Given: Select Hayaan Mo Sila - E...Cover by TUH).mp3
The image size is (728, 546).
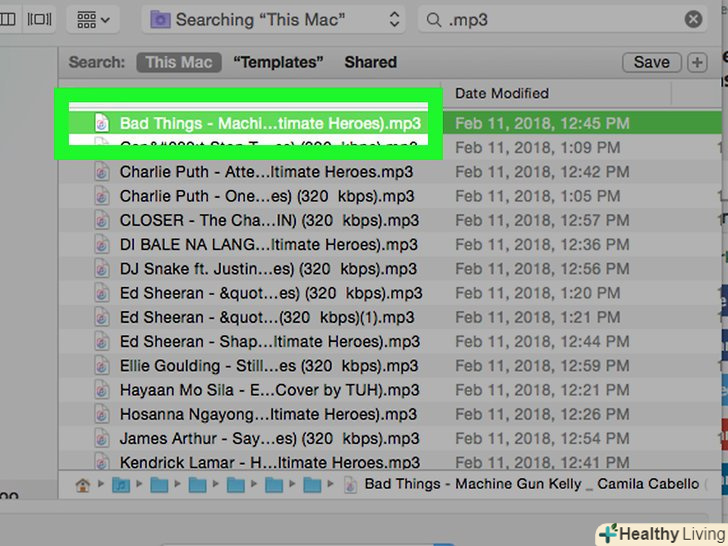Looking at the screenshot, I should [269, 390].
